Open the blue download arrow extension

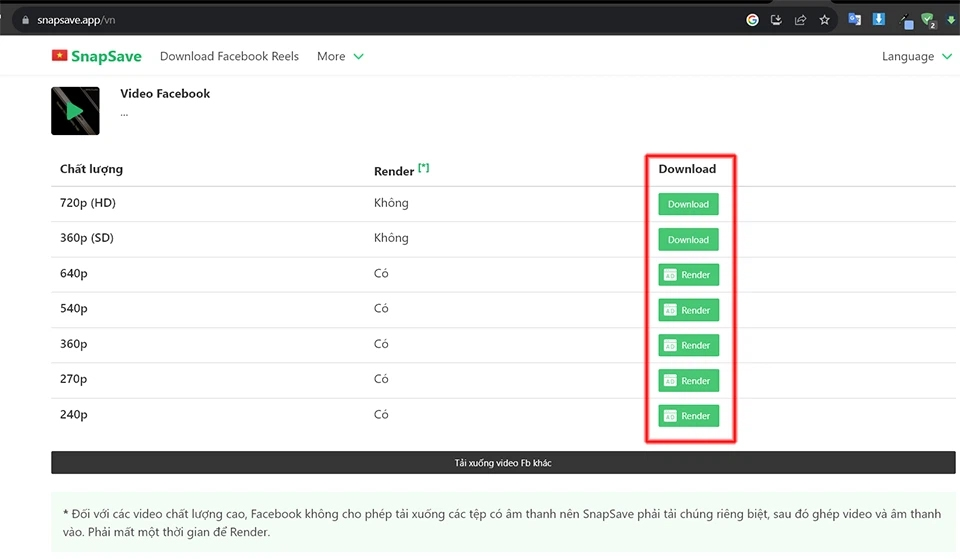(x=879, y=19)
